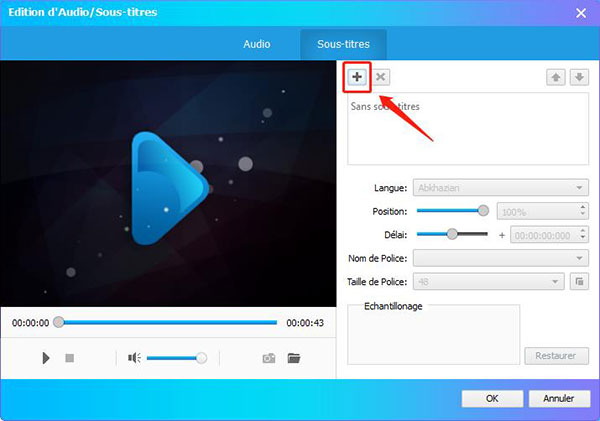Click the OK button

491,398
